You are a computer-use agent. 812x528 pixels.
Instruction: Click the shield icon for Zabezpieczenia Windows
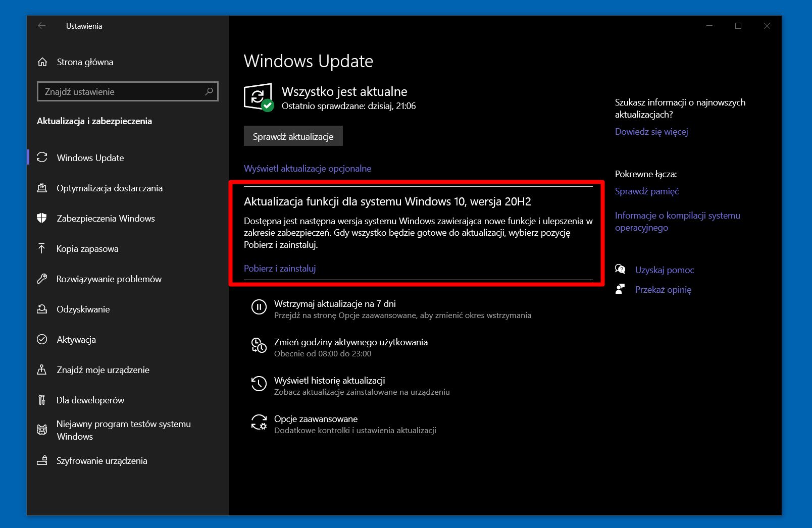pos(42,218)
